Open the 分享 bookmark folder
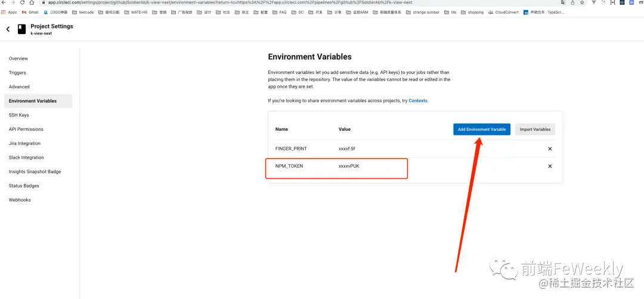The width and height of the screenshot is (644, 299). click(335, 13)
